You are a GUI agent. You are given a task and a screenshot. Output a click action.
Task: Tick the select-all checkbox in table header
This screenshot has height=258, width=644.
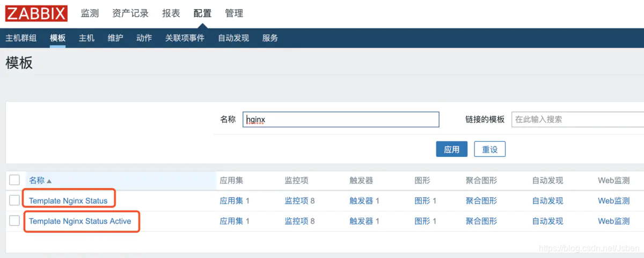point(14,180)
